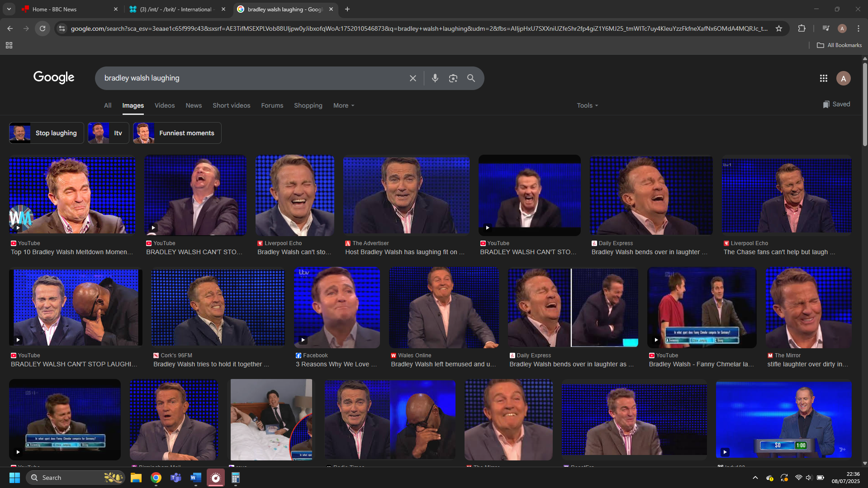Open Chrome profile avatar
Screen dimensions: 868x488
click(842, 28)
